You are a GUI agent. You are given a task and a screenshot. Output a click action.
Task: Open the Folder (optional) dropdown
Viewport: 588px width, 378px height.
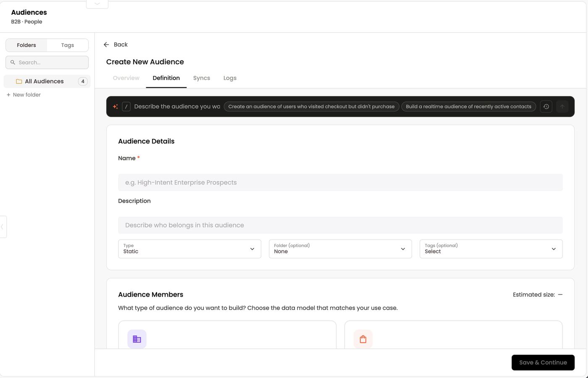[x=340, y=249]
